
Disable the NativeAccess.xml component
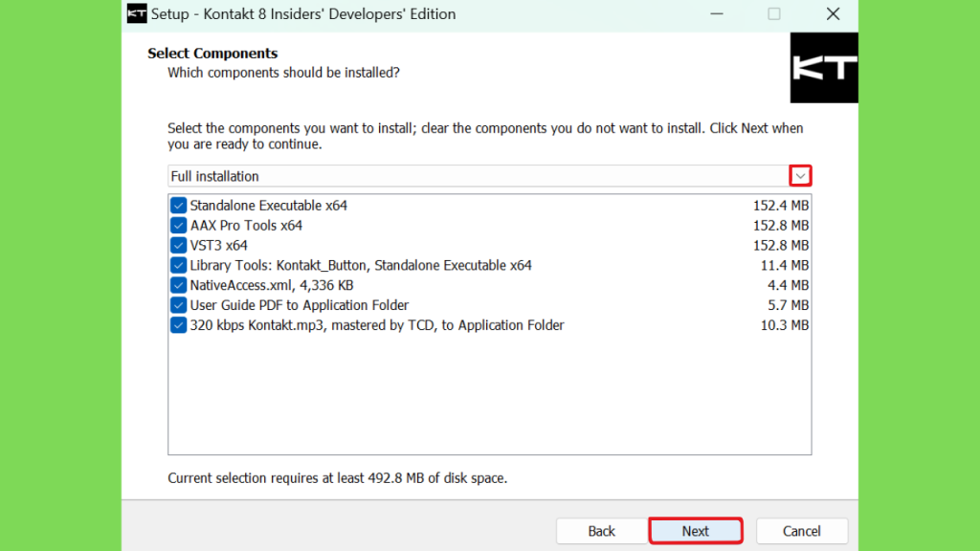pyautogui.click(x=178, y=285)
